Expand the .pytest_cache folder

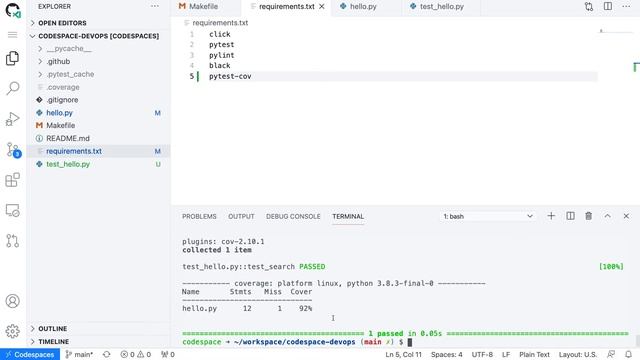pos(99,74)
